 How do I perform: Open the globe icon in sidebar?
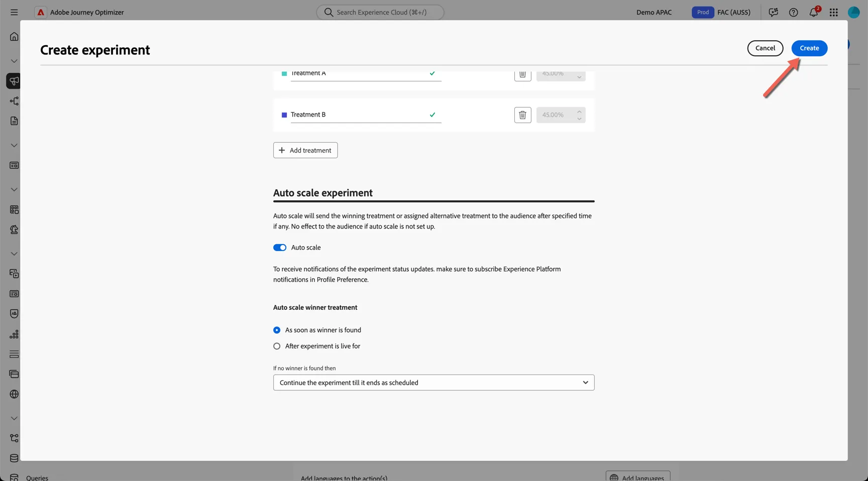[14, 394]
